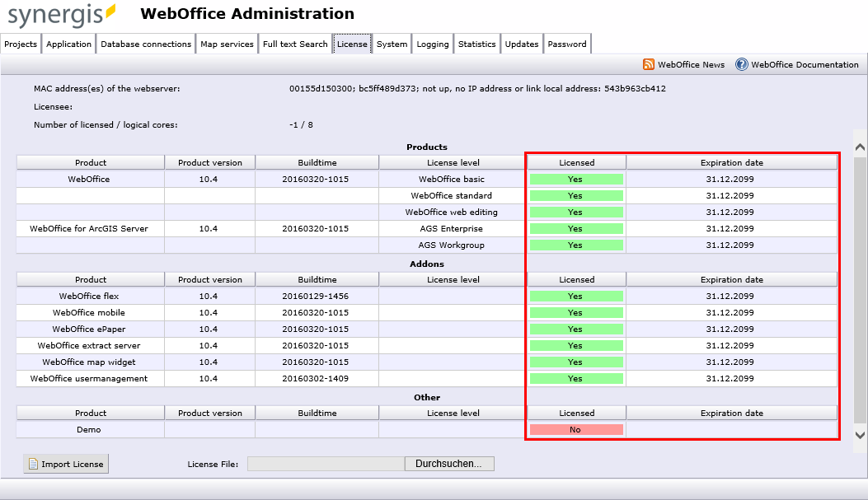Open the Full text Search tab

[x=294, y=43]
